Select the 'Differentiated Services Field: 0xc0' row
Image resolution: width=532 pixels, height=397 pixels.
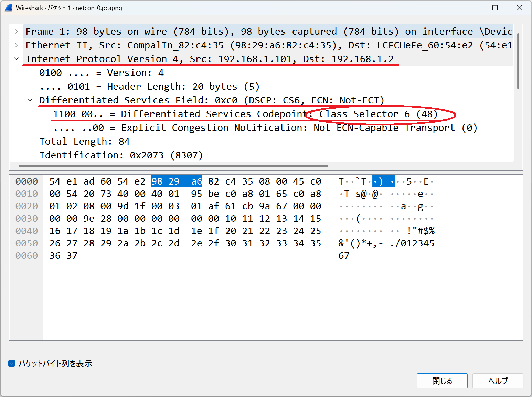211,100
